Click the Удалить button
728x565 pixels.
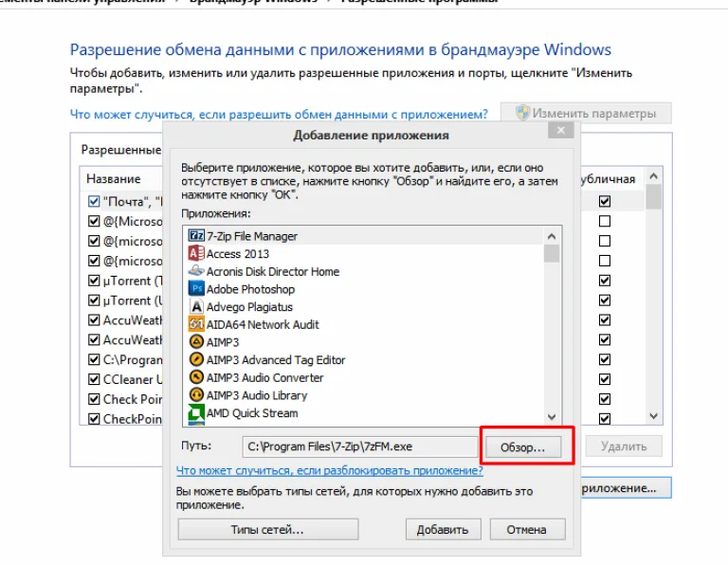(624, 447)
